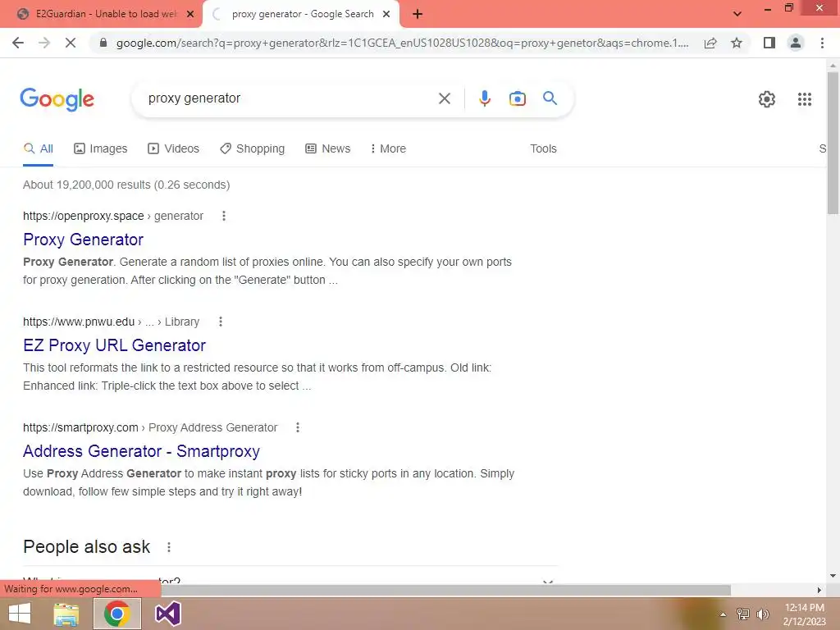The image size is (840, 630).
Task: Stop loading the page
Action: (71, 43)
